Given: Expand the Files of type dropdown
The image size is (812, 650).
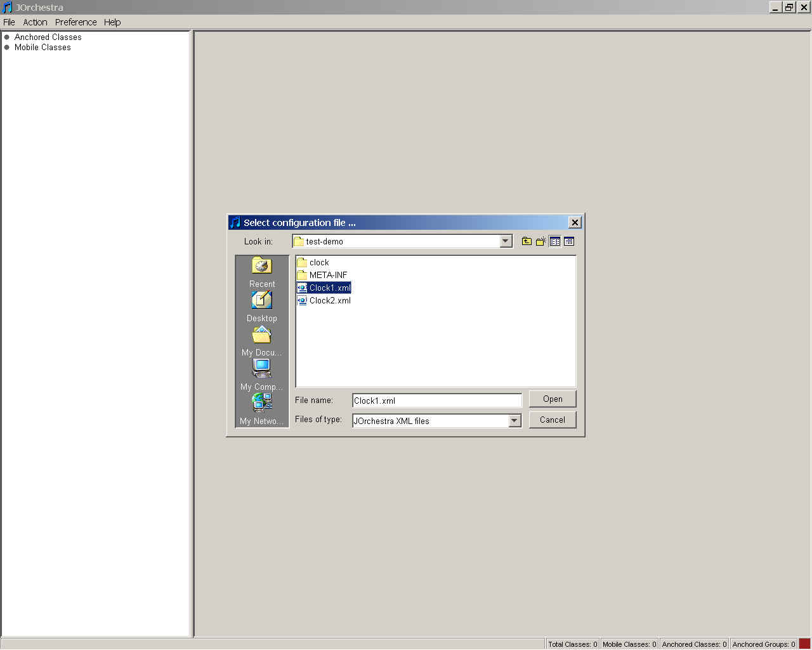Looking at the screenshot, I should point(514,421).
